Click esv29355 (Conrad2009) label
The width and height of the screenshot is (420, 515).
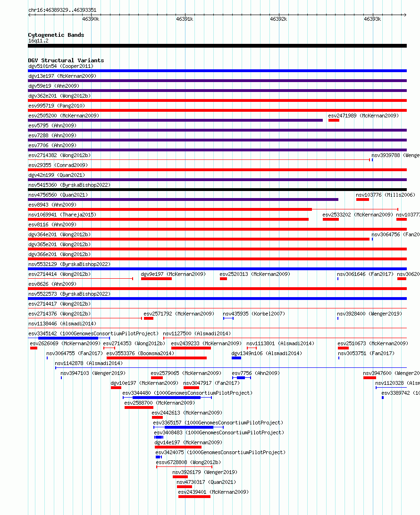pyautogui.click(x=58, y=165)
